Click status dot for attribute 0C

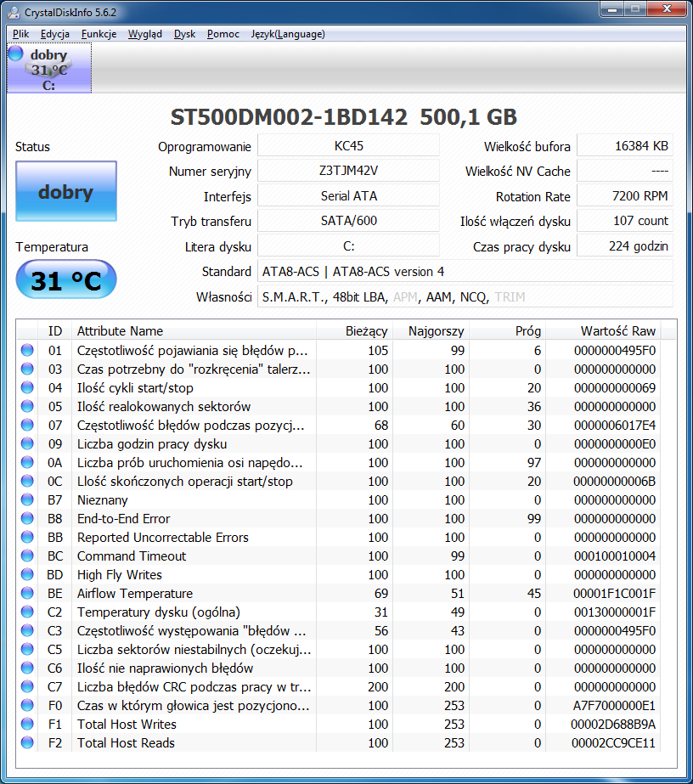tap(27, 481)
